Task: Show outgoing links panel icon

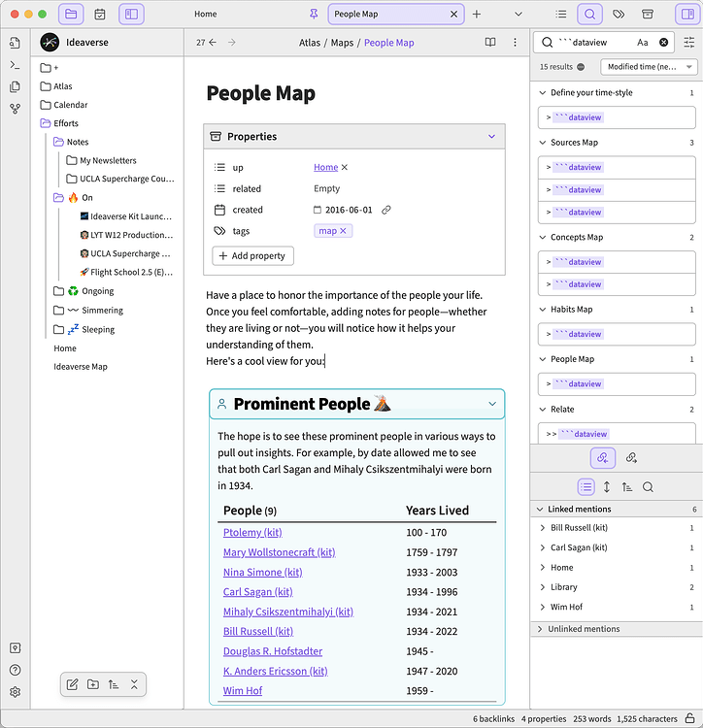Action: point(631,458)
